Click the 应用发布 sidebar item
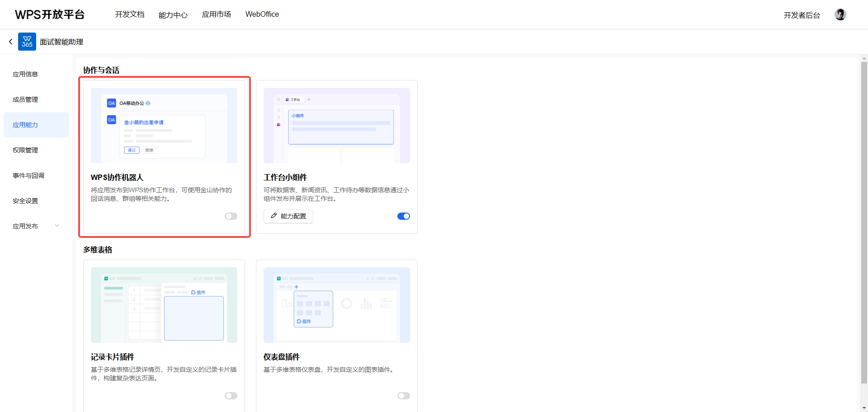The image size is (868, 412). coord(36,226)
